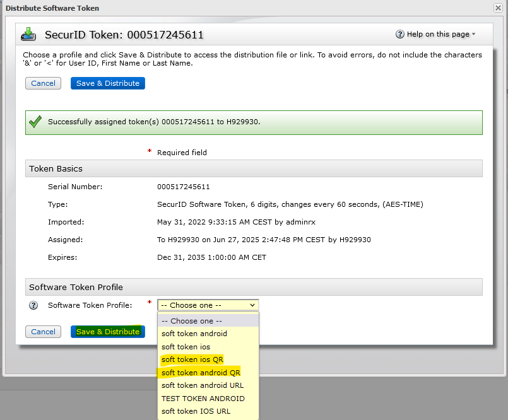Pick the "TEST TOKEN ANDROID" profile

pyautogui.click(x=203, y=399)
